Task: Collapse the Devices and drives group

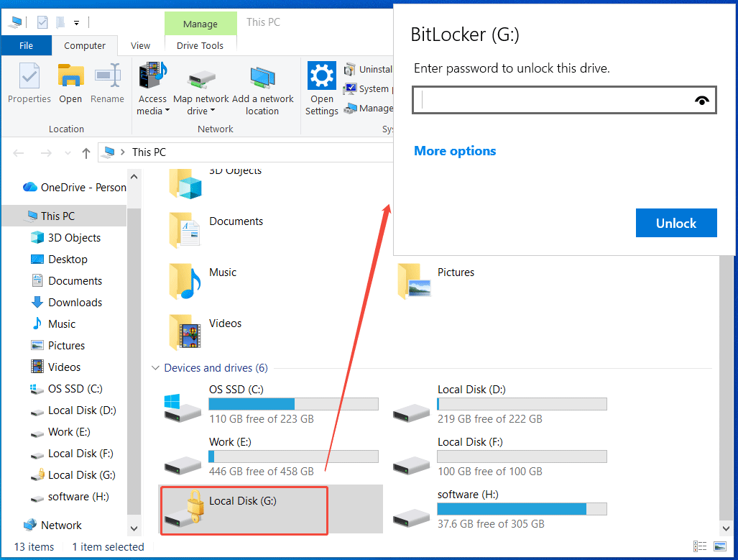Action: click(155, 368)
